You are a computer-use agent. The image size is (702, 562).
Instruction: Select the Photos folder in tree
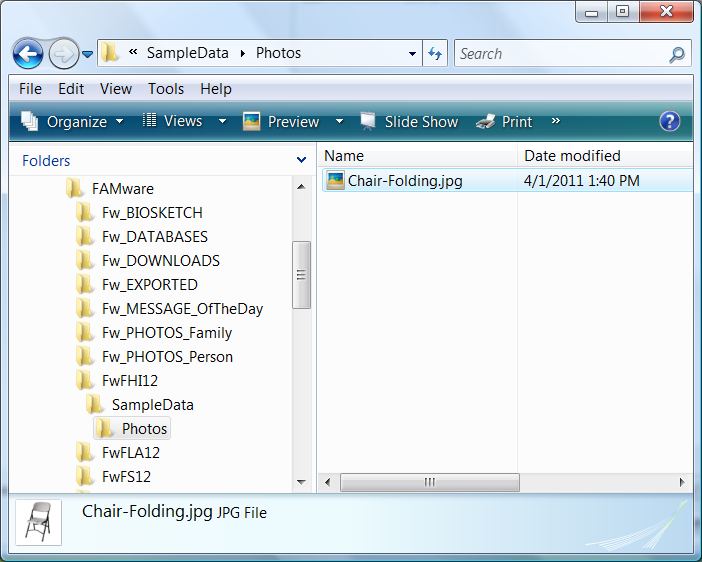pos(132,429)
